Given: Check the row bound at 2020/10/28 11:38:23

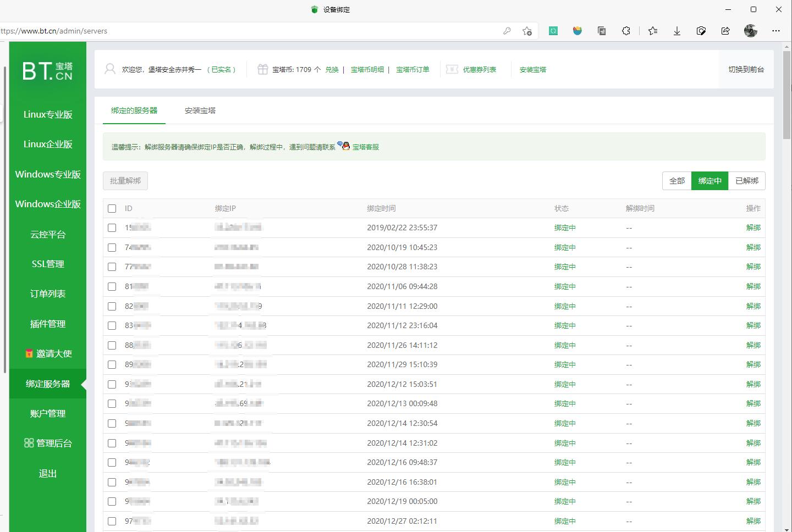Looking at the screenshot, I should (112, 267).
